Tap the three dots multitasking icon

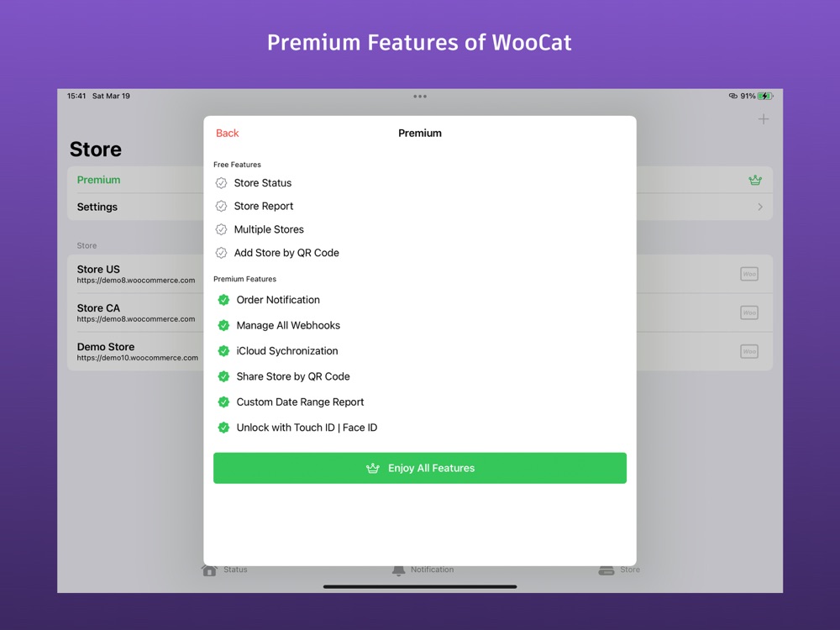[x=420, y=97]
